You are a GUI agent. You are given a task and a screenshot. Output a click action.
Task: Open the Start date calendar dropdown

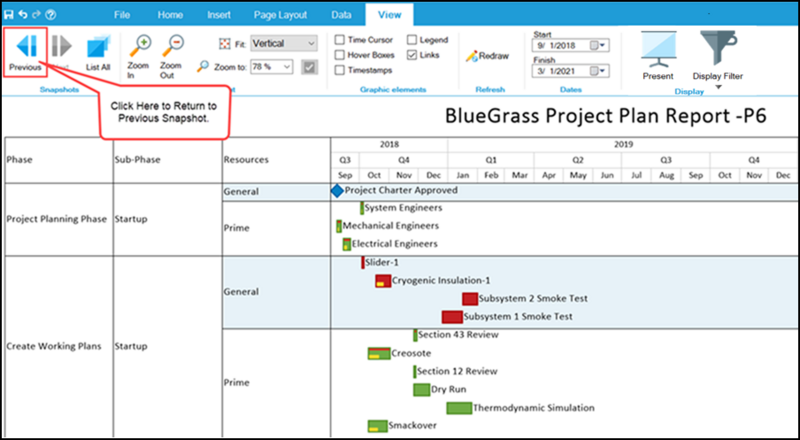click(x=598, y=45)
